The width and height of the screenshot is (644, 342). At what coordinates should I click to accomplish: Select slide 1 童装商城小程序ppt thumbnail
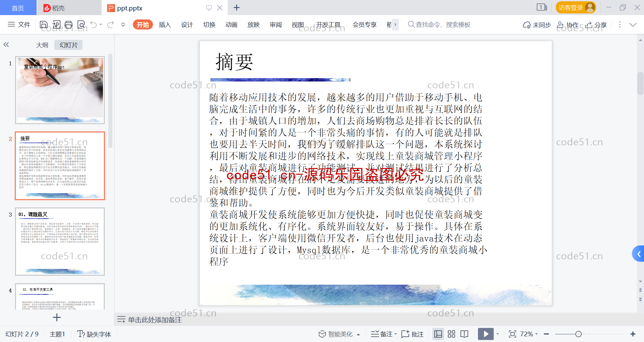tap(60, 90)
